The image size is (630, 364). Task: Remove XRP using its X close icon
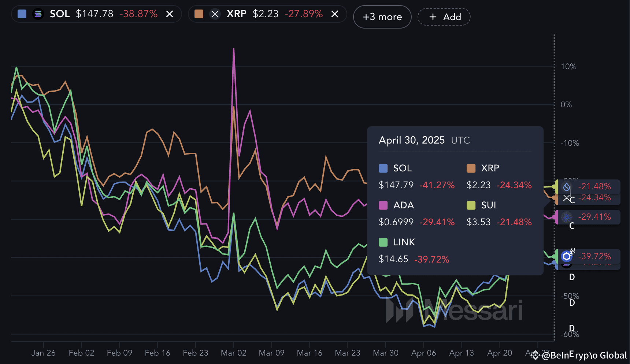click(335, 14)
